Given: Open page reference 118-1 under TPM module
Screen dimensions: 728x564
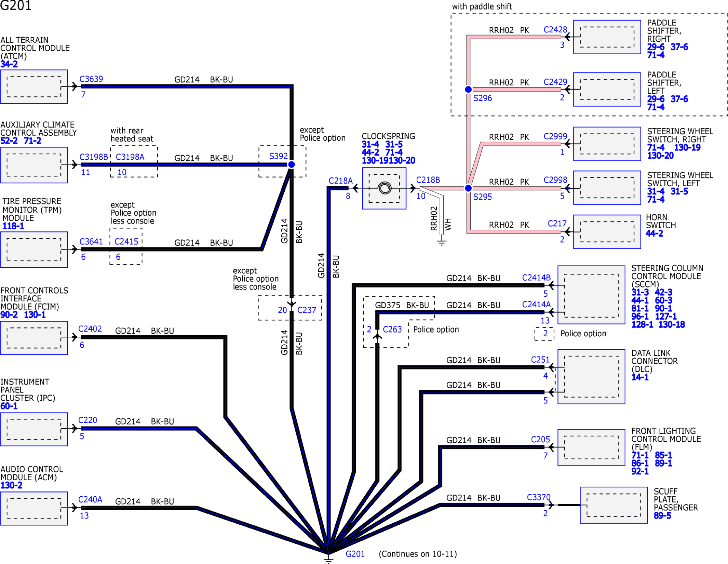Looking at the screenshot, I should [x=13, y=226].
